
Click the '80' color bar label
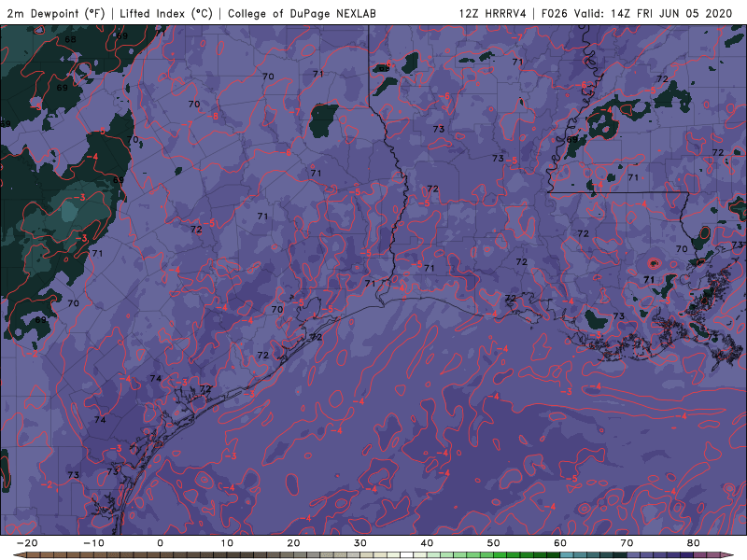pos(694,543)
